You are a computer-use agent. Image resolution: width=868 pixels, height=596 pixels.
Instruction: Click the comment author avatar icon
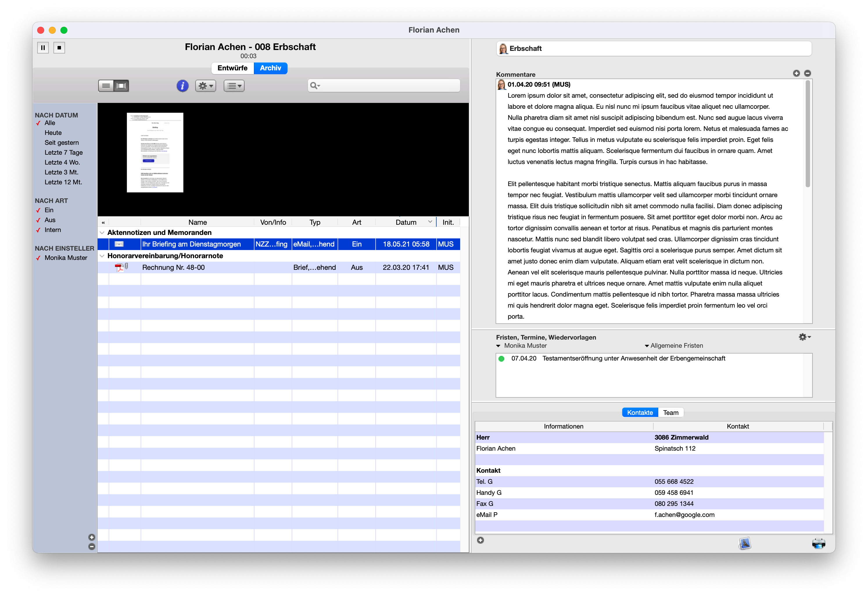pos(501,85)
